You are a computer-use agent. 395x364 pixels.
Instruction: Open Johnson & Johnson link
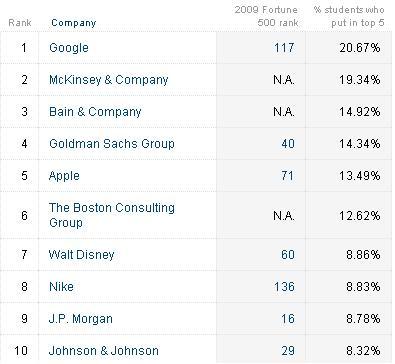coord(104,351)
